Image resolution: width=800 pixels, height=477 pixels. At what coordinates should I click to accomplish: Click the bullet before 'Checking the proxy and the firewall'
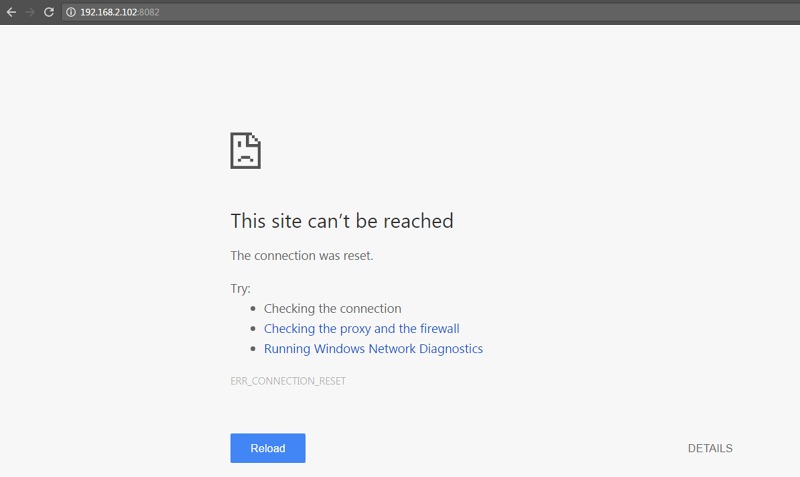click(x=253, y=329)
